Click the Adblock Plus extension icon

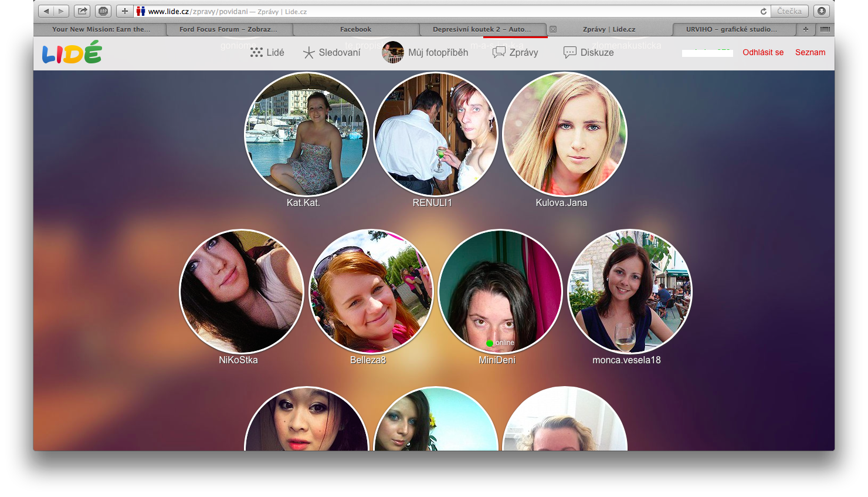pyautogui.click(x=103, y=11)
